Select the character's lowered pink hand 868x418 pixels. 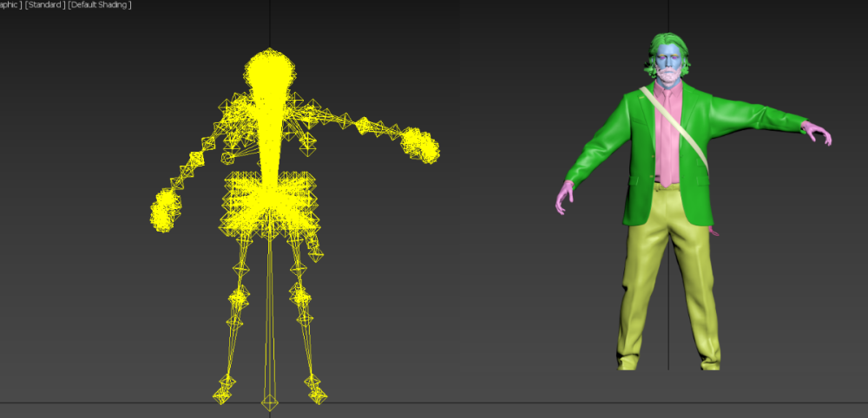565,197
